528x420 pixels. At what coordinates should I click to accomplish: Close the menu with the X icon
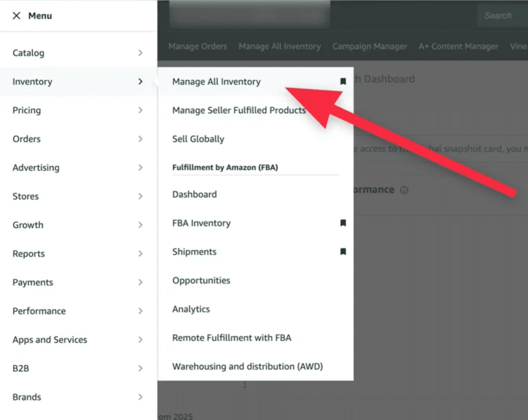(16, 16)
